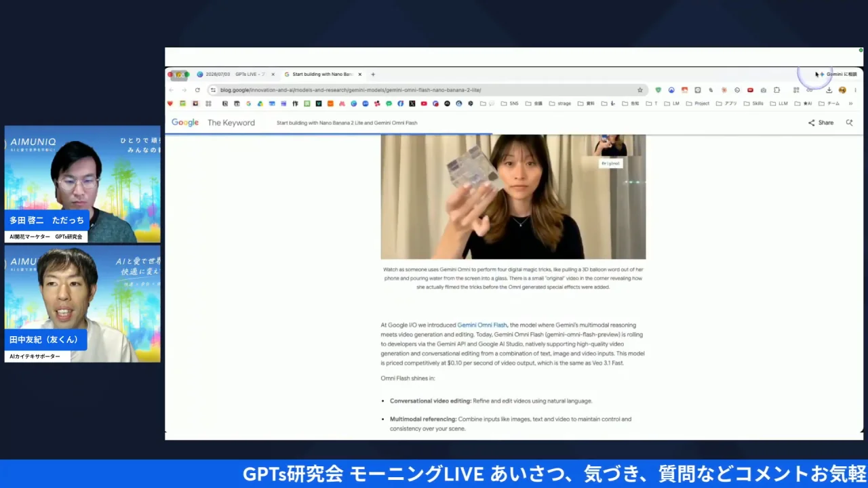Click the 'Omni Flash shines in:' text
This screenshot has width=868, height=488.
[x=408, y=378]
